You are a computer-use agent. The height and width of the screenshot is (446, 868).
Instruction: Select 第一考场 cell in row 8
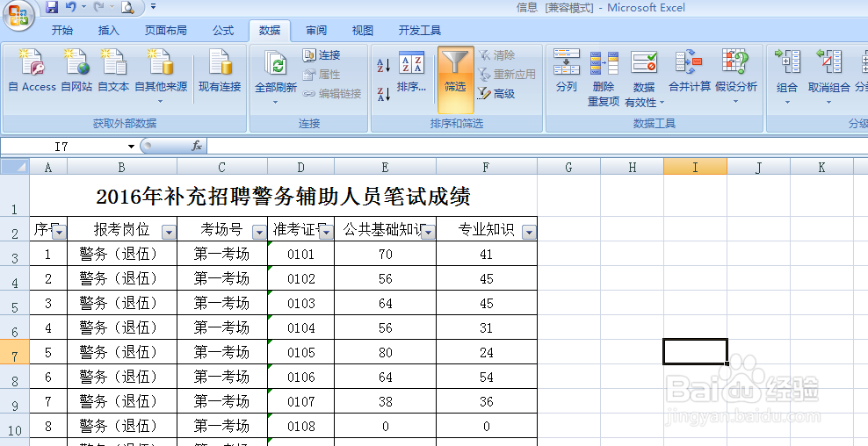pyautogui.click(x=222, y=377)
